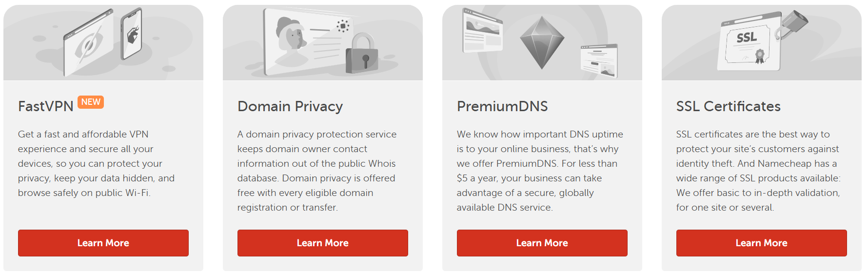Screen dimensions: 868x274
Task: Click the PremiumDNS description mentioning $5 a year
Action: 540,171
